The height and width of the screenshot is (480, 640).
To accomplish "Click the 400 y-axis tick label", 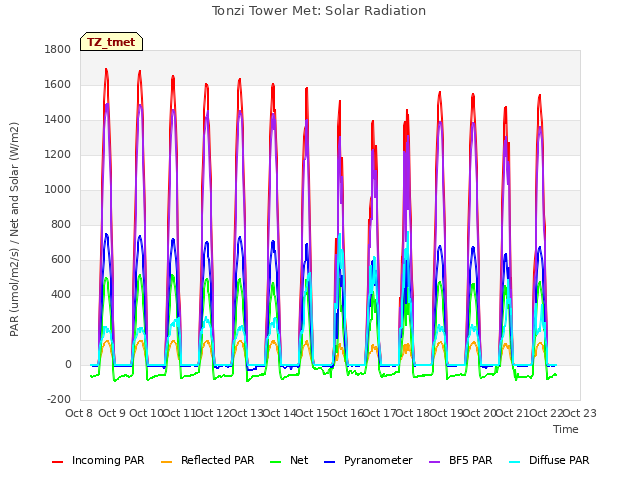I will (x=61, y=295).
